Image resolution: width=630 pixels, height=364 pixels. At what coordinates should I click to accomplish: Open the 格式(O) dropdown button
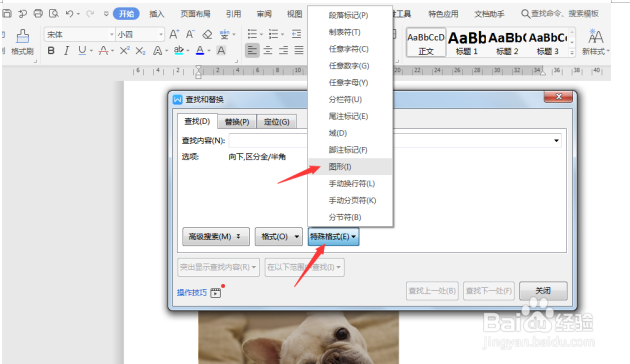[x=279, y=237]
